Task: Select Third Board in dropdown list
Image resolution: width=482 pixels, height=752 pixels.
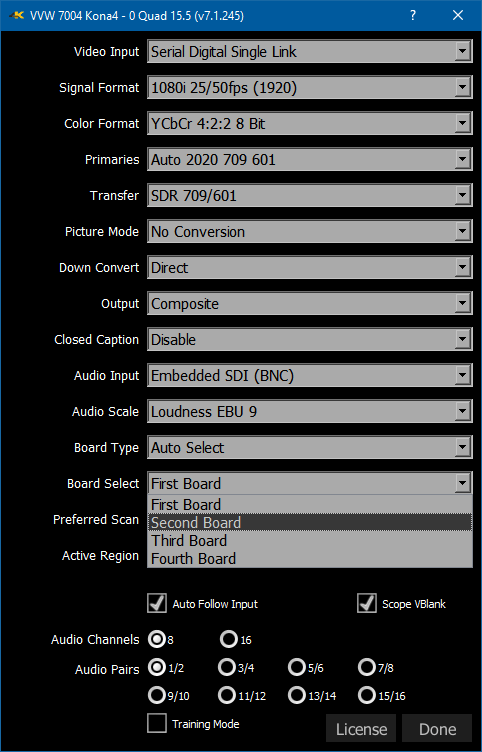Action: click(309, 540)
